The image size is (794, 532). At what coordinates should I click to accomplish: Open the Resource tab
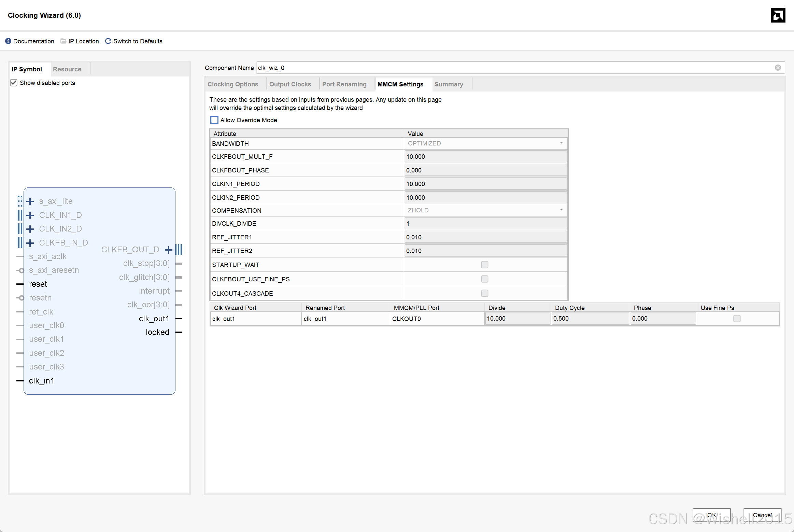click(67, 69)
